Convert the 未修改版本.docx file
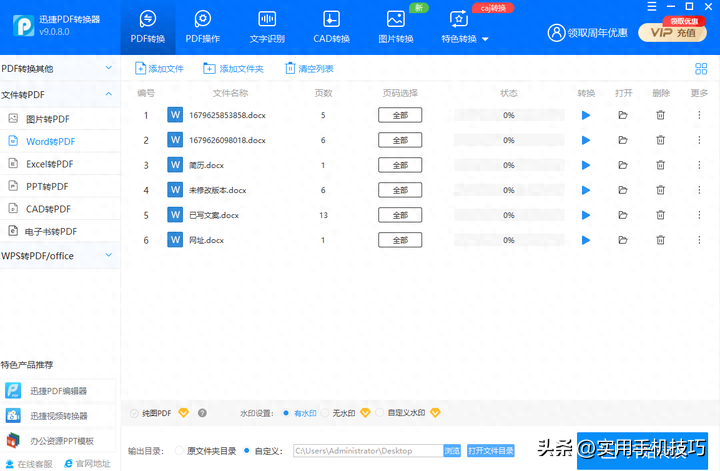Viewport: 720px width, 471px height. pos(585,190)
